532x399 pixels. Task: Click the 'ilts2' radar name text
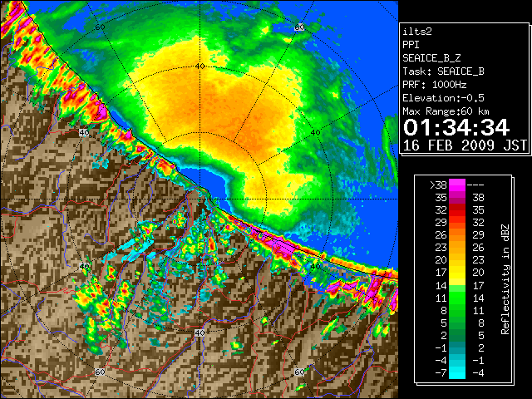tap(417, 32)
